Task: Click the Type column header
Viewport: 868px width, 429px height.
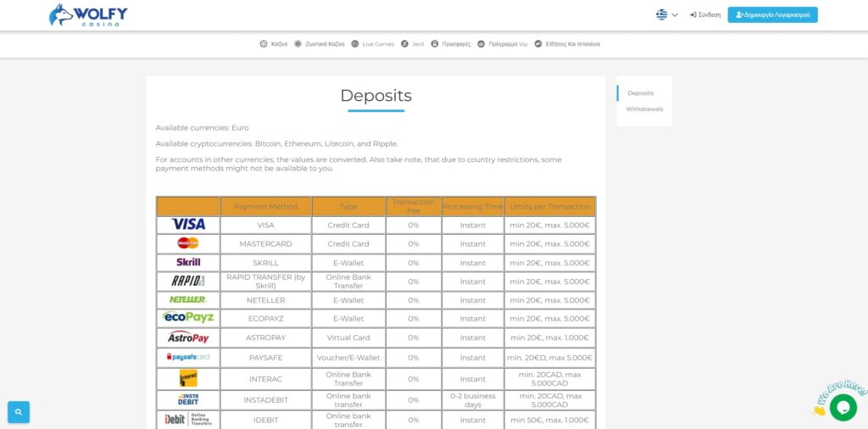Action: pos(348,207)
